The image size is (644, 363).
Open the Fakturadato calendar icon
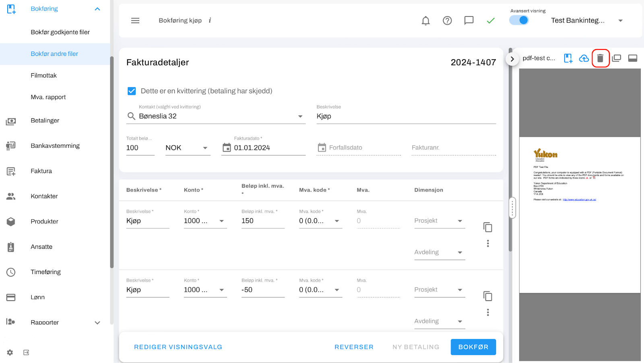(227, 148)
